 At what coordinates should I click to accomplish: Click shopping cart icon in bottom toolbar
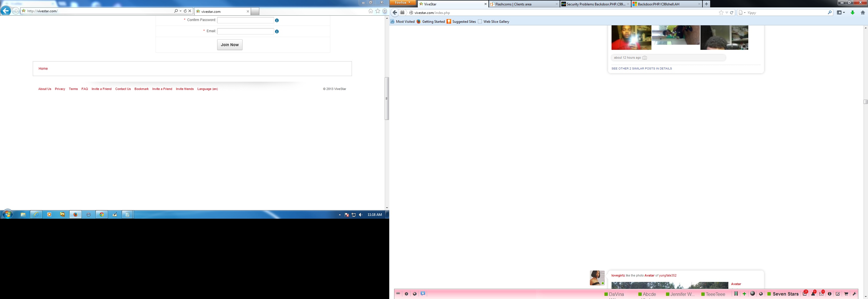pos(846,294)
